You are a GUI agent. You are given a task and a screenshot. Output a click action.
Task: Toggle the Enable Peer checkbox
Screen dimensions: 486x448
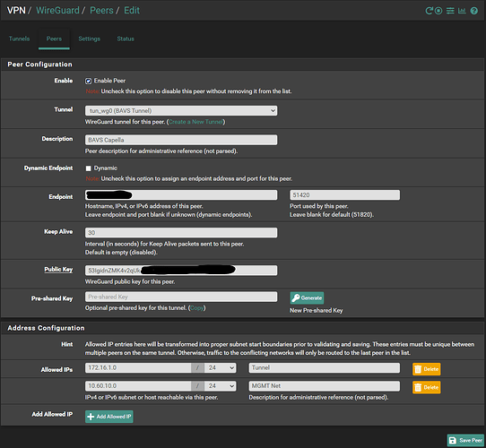tap(89, 81)
